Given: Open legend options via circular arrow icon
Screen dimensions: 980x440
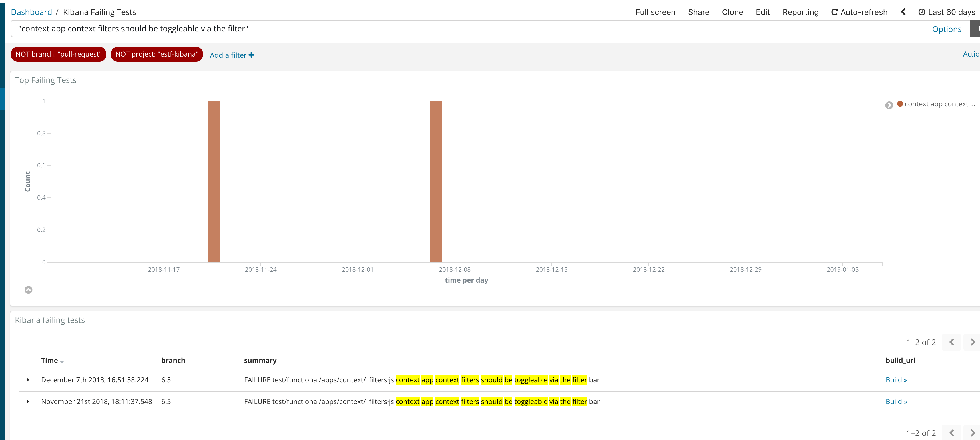Looking at the screenshot, I should tap(889, 105).
